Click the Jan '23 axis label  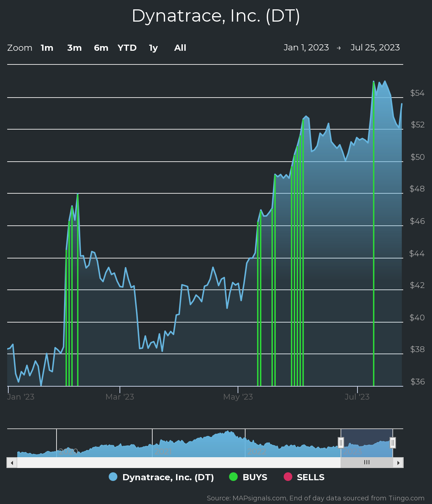point(21,397)
